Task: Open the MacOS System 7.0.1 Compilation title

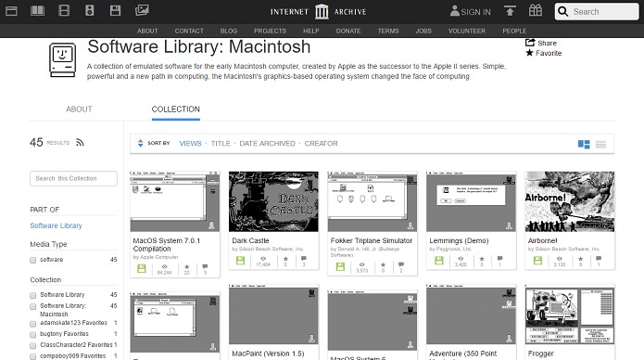Action: [x=167, y=244]
